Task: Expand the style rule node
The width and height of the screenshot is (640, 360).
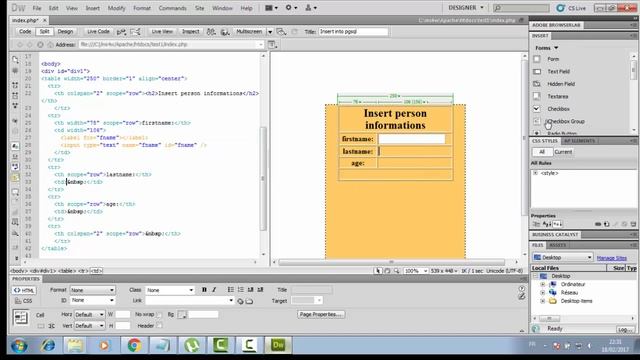Action: tap(536, 173)
